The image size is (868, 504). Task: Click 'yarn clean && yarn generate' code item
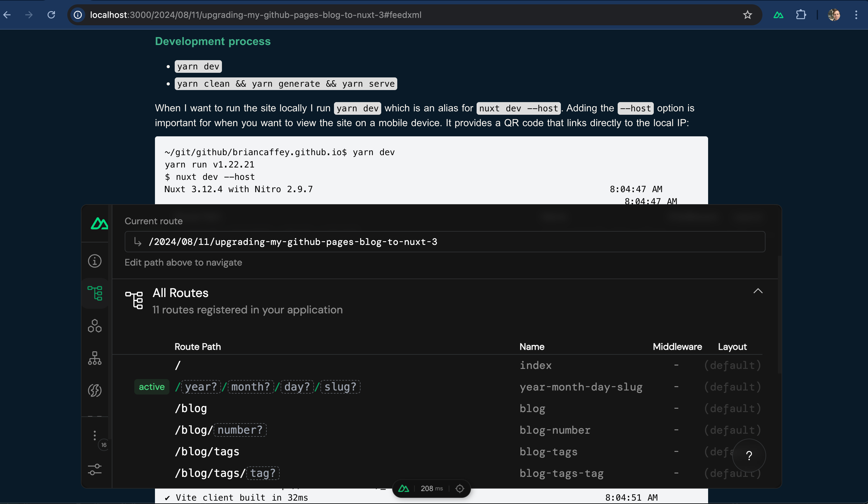(286, 84)
